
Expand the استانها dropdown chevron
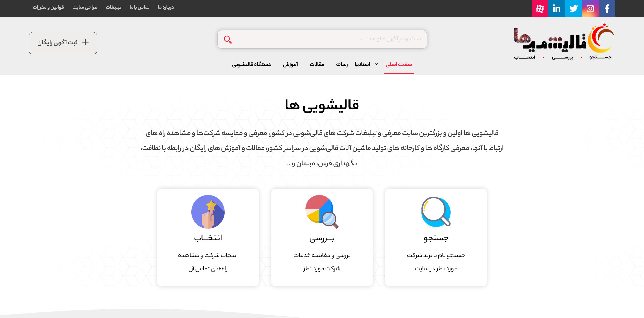click(x=376, y=64)
